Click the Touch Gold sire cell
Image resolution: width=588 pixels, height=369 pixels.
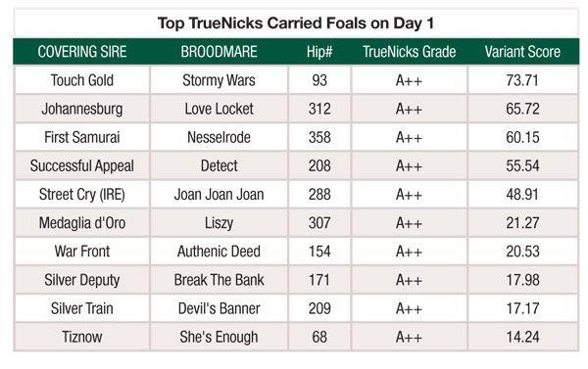[x=82, y=80]
